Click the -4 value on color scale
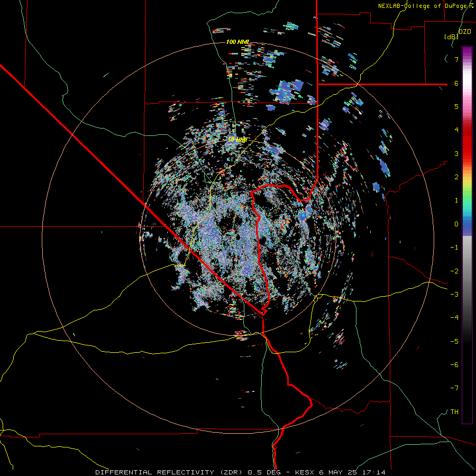 point(454,318)
